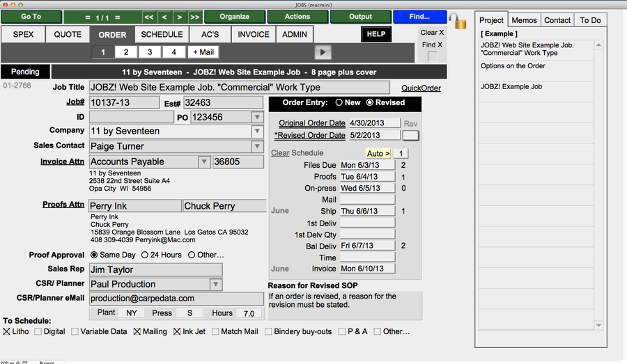Enable the Digital schedule checkbox
Image resolution: width=627 pixels, height=364 pixels.
pos(38,332)
